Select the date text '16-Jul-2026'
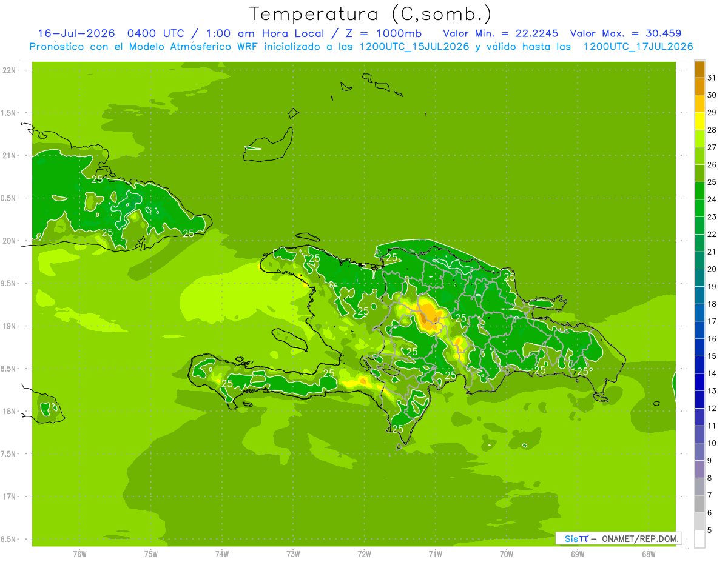The image size is (728, 562). 76,33
